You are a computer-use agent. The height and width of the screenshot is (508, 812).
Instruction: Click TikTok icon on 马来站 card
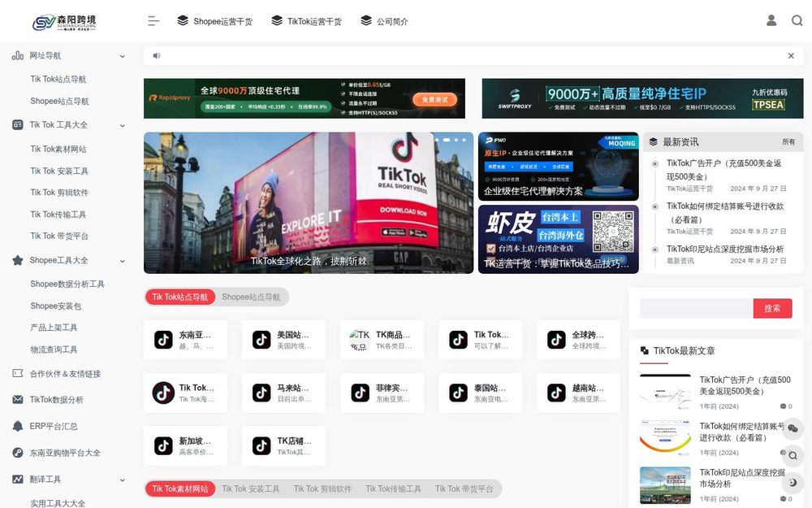261,393
